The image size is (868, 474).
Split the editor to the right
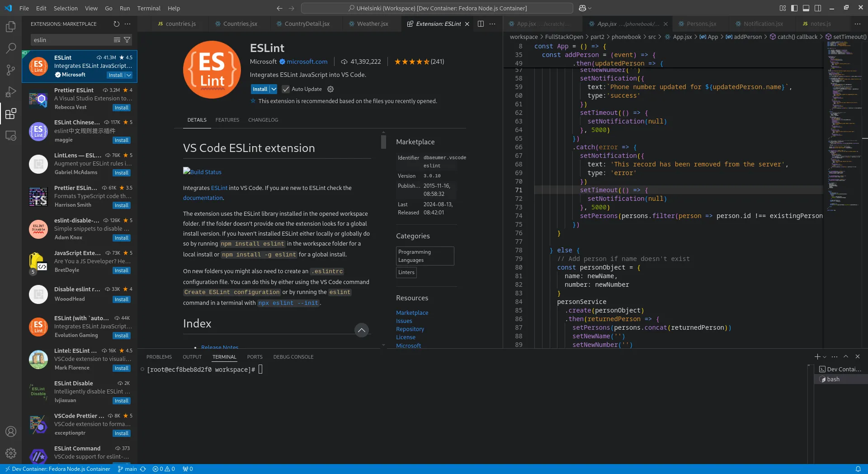click(481, 24)
